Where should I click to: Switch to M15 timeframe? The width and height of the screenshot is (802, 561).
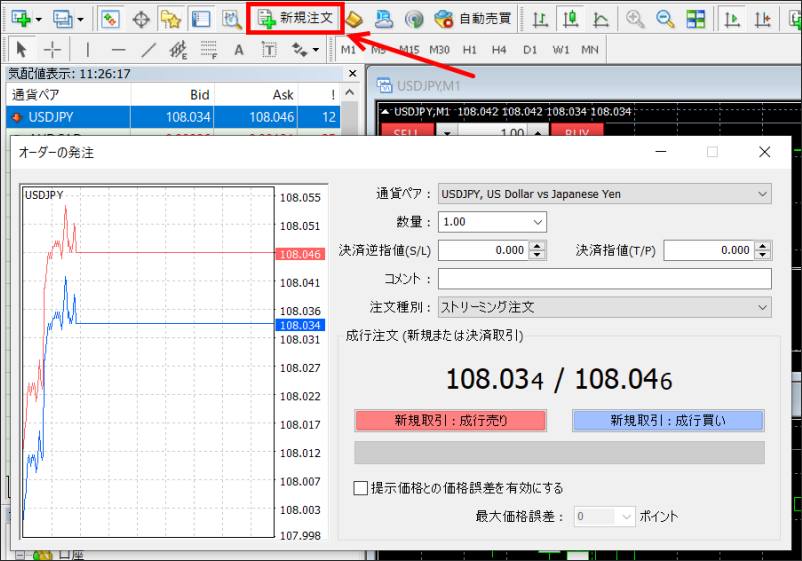(409, 50)
